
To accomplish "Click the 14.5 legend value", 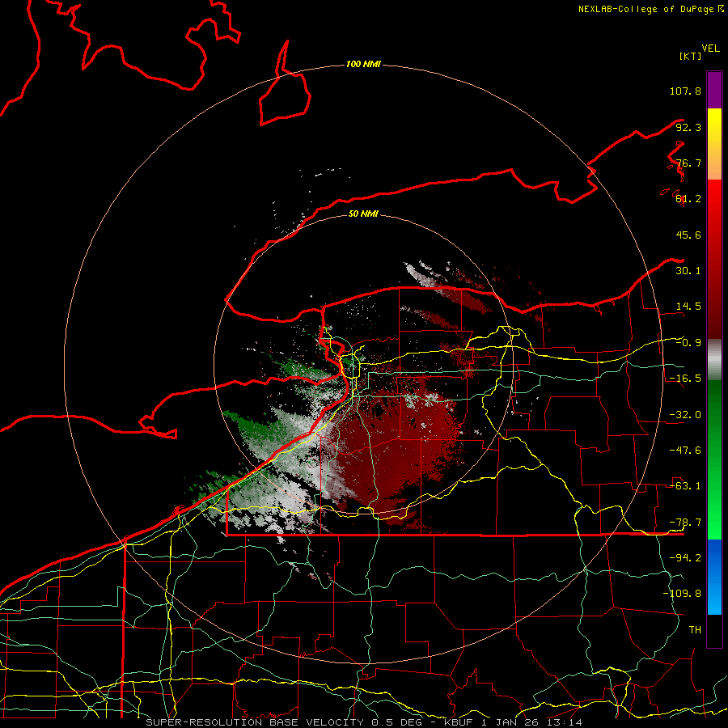I will coord(688,307).
